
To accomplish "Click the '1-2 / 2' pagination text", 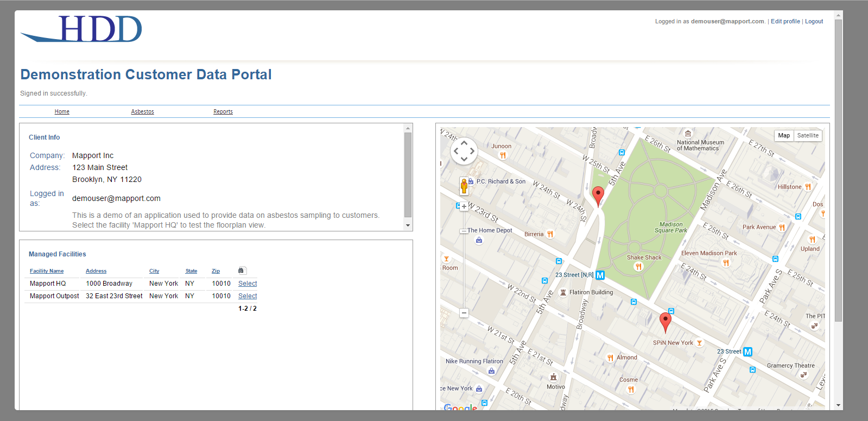I will (x=248, y=309).
